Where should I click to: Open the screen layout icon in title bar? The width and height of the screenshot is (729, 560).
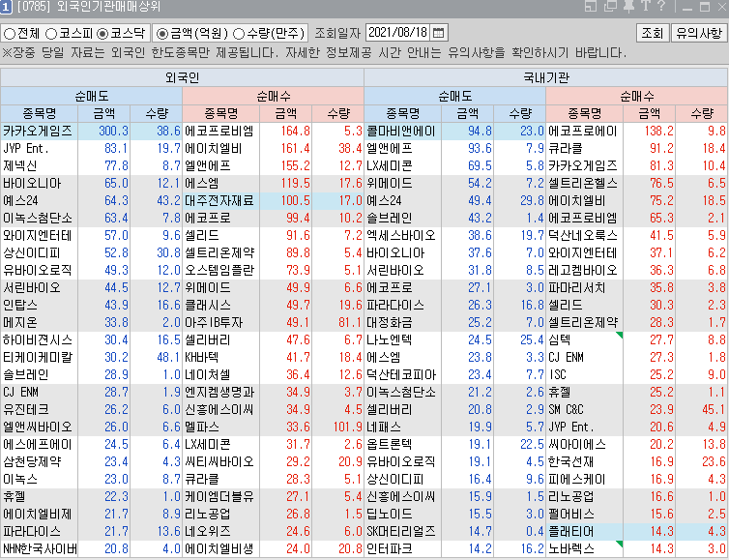(591, 6)
